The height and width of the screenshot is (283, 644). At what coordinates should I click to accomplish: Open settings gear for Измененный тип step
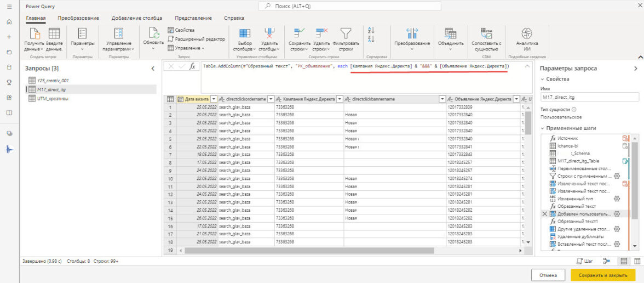pos(616,198)
